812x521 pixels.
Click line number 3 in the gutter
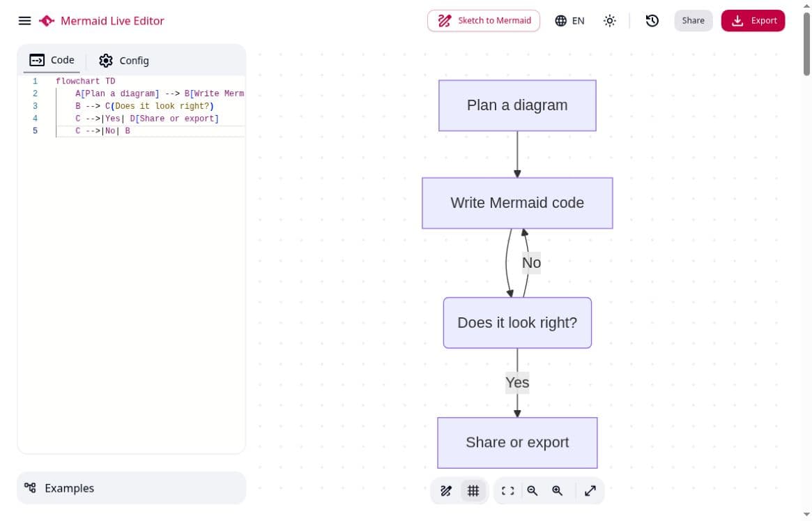pyautogui.click(x=36, y=106)
